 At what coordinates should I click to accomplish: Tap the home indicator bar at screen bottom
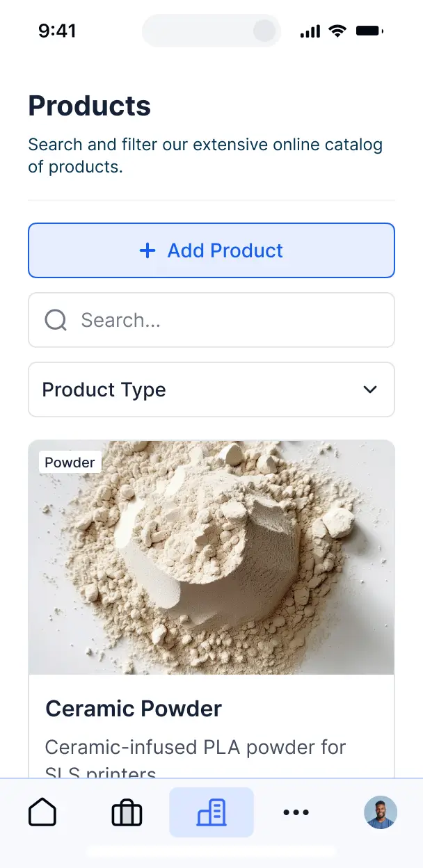[x=211, y=851]
